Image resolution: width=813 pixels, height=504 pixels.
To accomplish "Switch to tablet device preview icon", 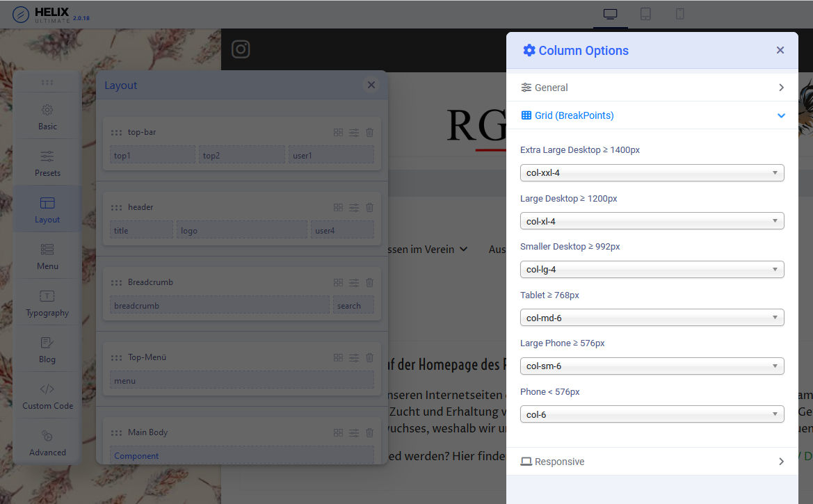I will (645, 14).
